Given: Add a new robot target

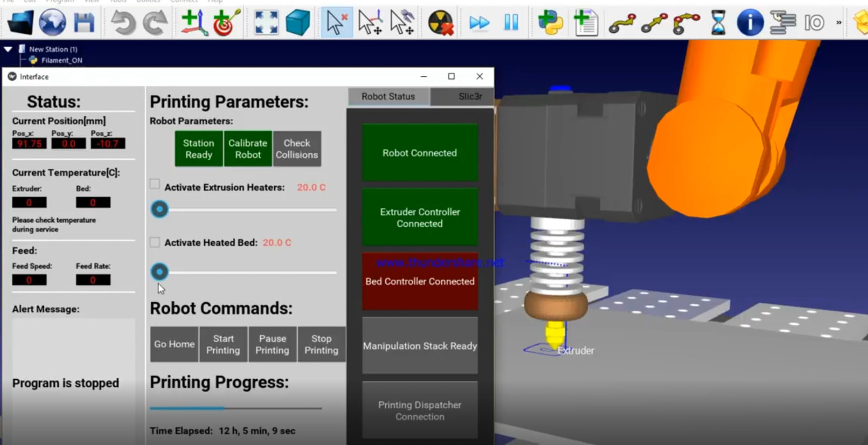Looking at the screenshot, I should coord(226,22).
